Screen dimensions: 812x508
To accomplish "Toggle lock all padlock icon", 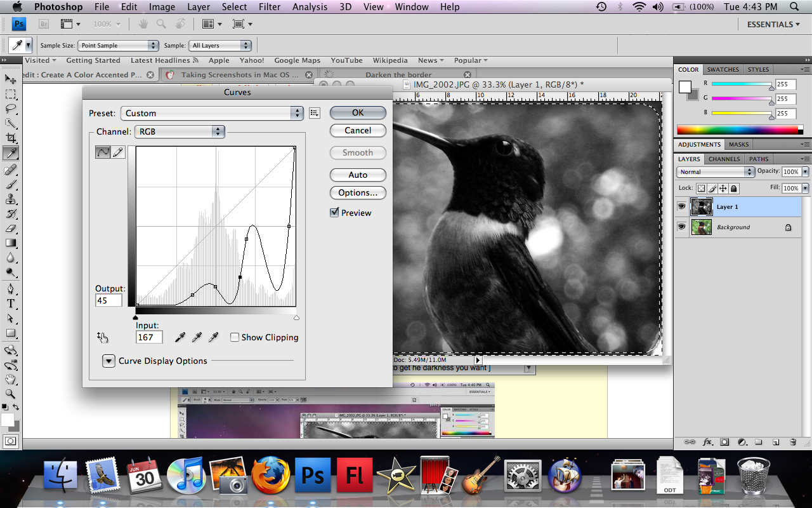I will tap(733, 189).
